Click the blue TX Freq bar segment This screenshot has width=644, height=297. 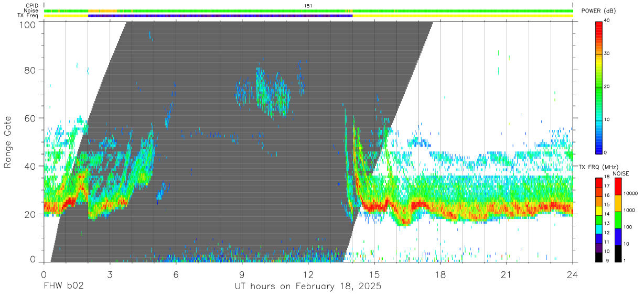click(220, 16)
